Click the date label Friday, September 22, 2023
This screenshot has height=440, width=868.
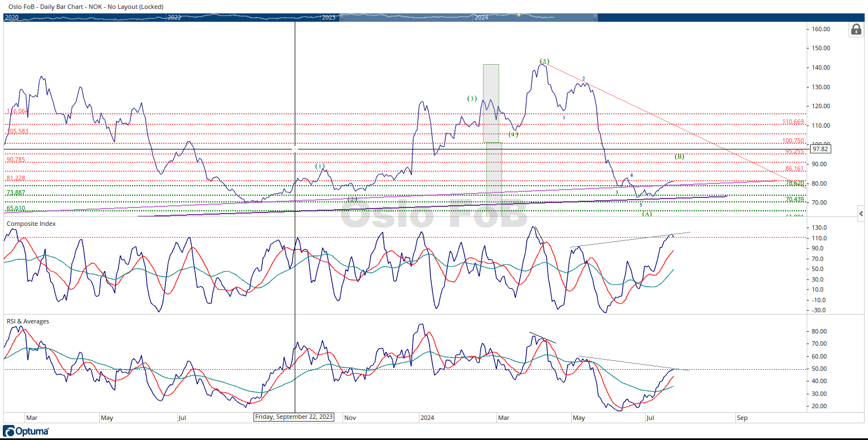click(x=294, y=417)
